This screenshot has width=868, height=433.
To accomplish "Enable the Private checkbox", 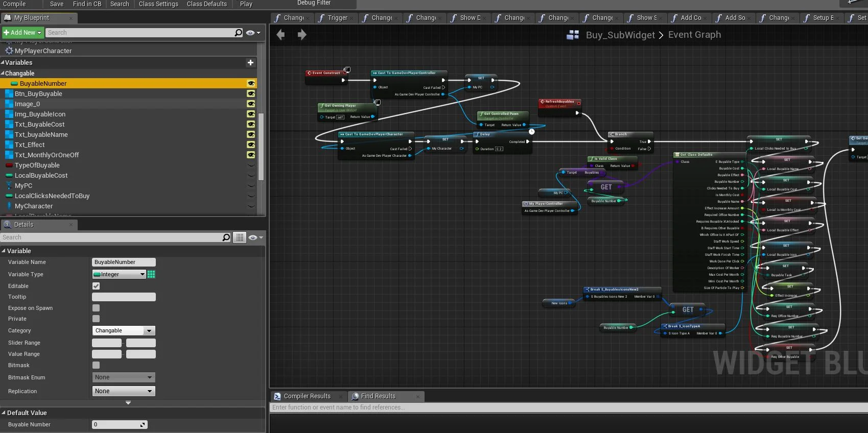I will point(96,319).
